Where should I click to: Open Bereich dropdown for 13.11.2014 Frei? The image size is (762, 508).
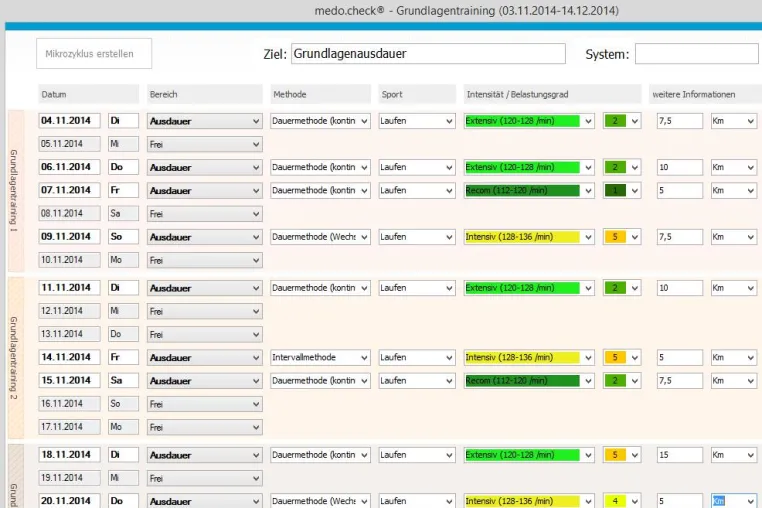205,334
